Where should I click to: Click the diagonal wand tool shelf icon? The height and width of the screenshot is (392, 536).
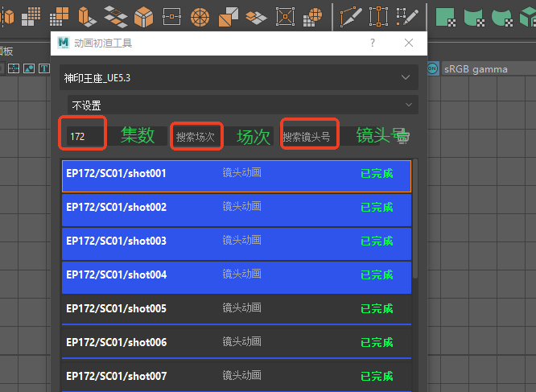[407, 15]
